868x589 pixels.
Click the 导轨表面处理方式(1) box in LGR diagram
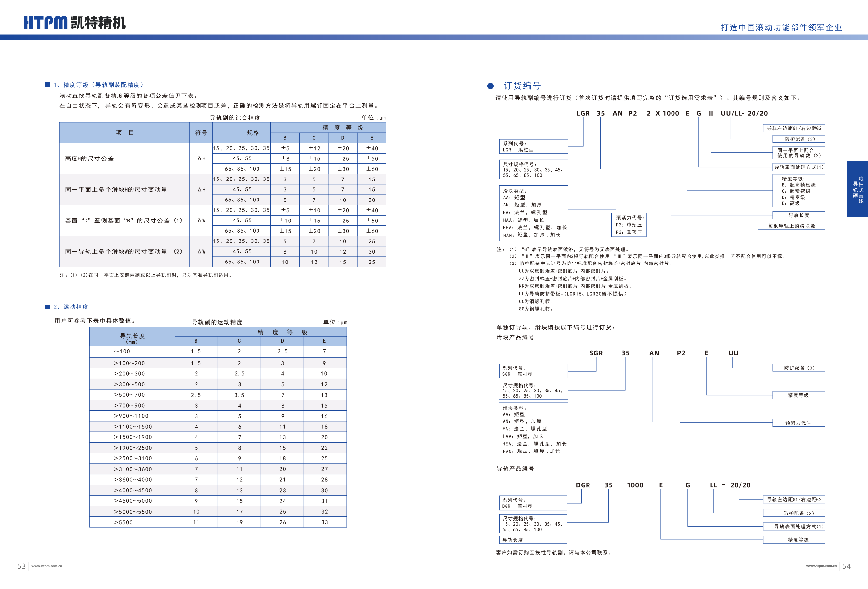[798, 167]
